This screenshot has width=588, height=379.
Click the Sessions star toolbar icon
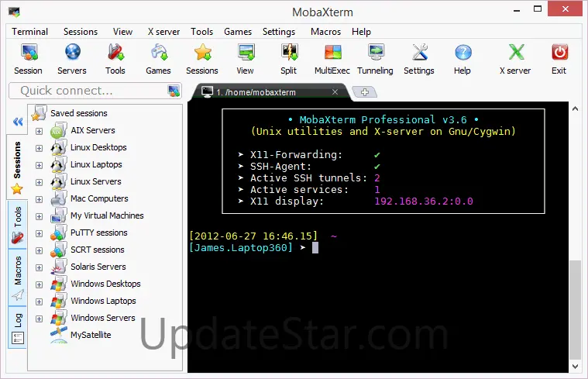[x=202, y=53]
